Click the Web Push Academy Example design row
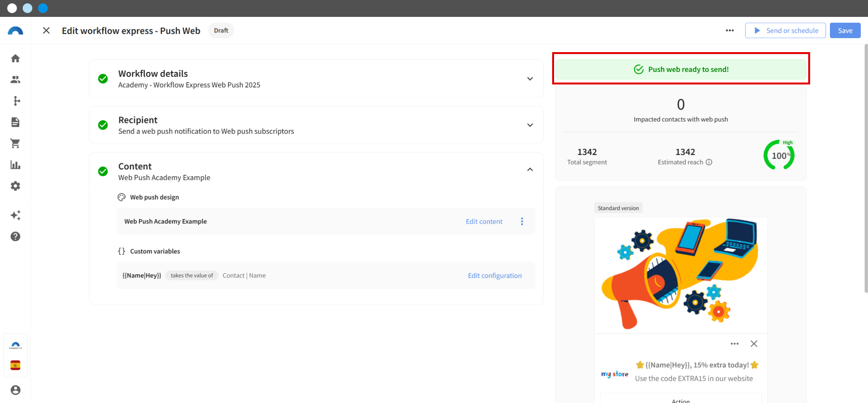Screen dimensions: 868x403 coord(326,222)
